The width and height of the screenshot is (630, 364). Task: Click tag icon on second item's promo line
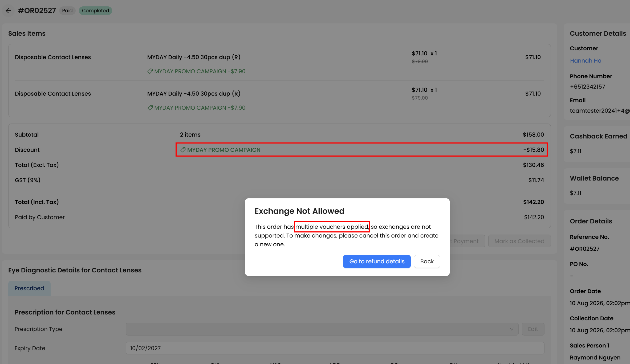point(150,108)
